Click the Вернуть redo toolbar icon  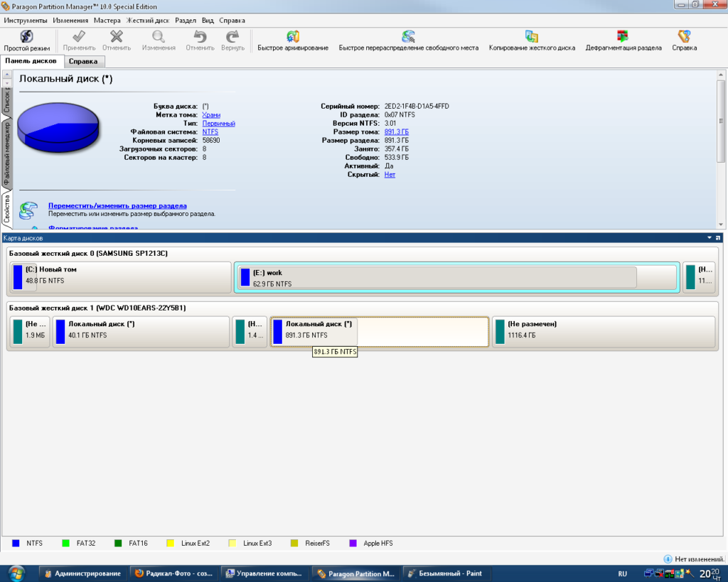[232, 41]
